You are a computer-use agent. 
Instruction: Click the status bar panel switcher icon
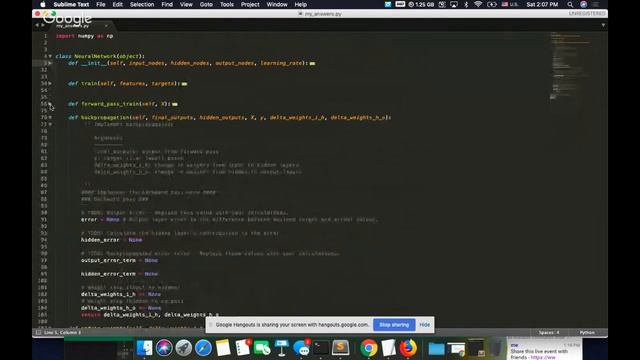[38, 333]
